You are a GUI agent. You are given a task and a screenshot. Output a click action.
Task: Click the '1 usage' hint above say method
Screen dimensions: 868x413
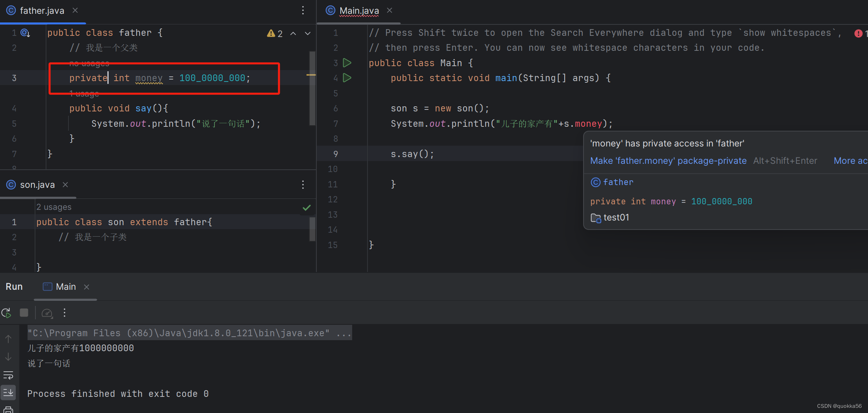tap(84, 94)
